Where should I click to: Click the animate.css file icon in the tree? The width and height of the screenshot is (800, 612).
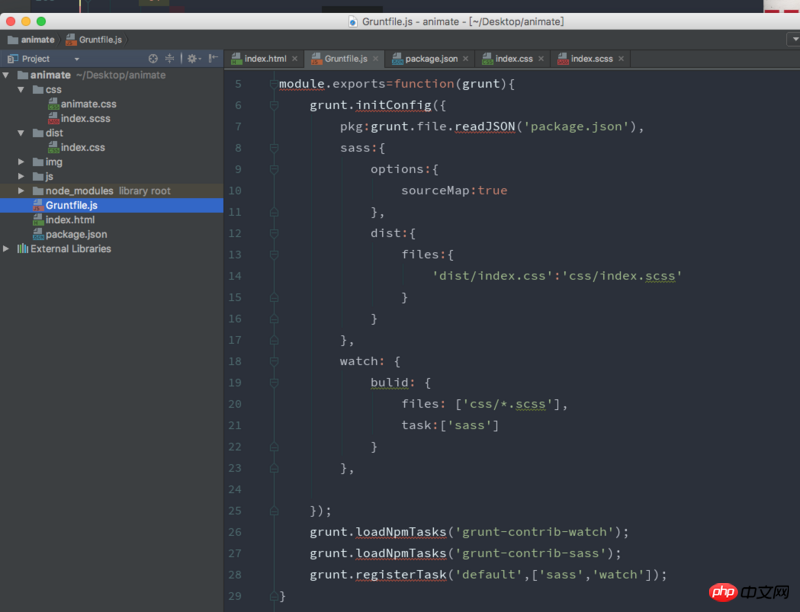54,104
